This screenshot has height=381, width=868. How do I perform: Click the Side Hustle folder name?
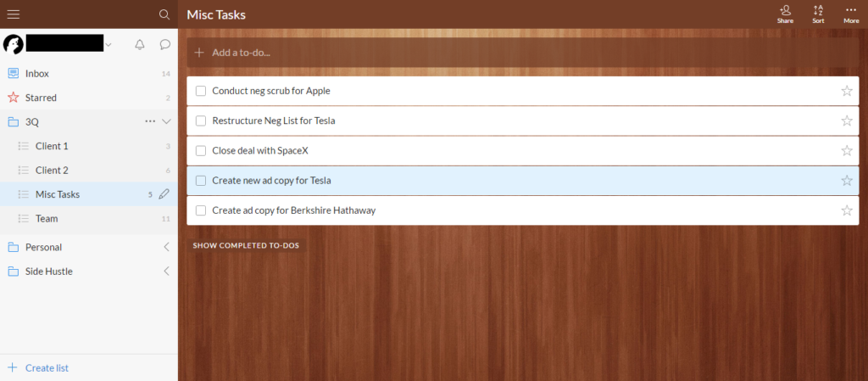click(48, 272)
